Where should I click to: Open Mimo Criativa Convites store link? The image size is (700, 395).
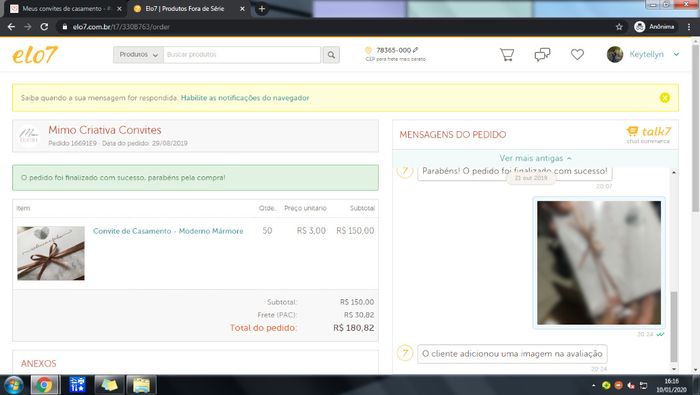point(105,130)
